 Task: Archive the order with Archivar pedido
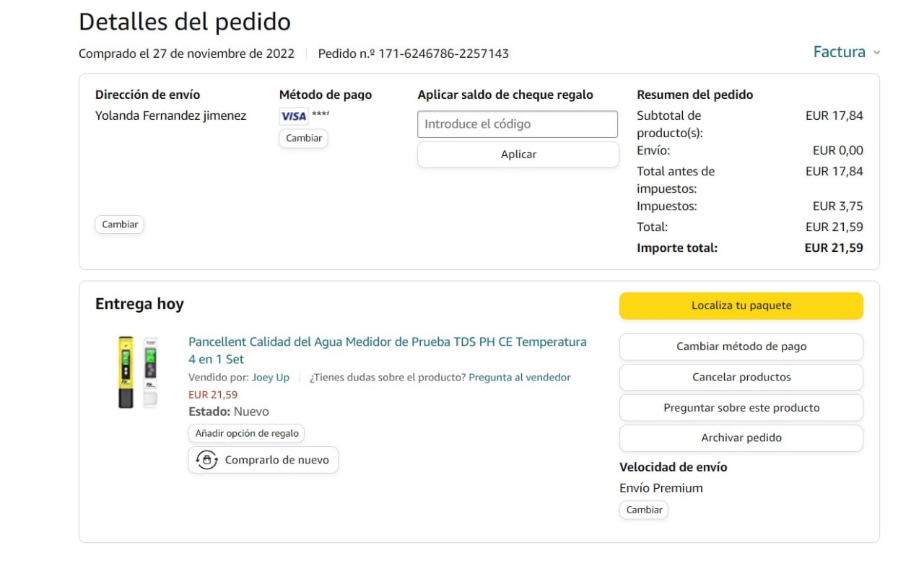[741, 437]
